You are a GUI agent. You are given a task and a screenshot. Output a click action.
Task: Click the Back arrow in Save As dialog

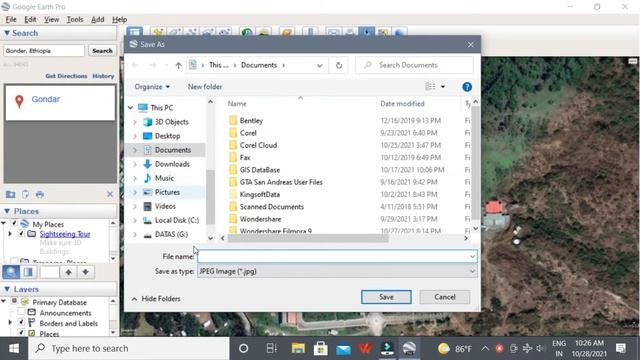pyautogui.click(x=136, y=65)
